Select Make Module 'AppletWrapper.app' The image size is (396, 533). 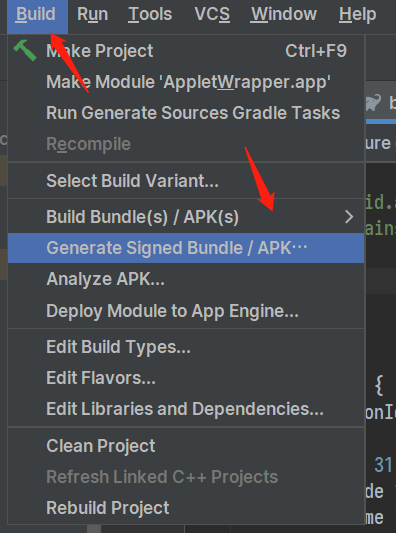[x=186, y=82]
